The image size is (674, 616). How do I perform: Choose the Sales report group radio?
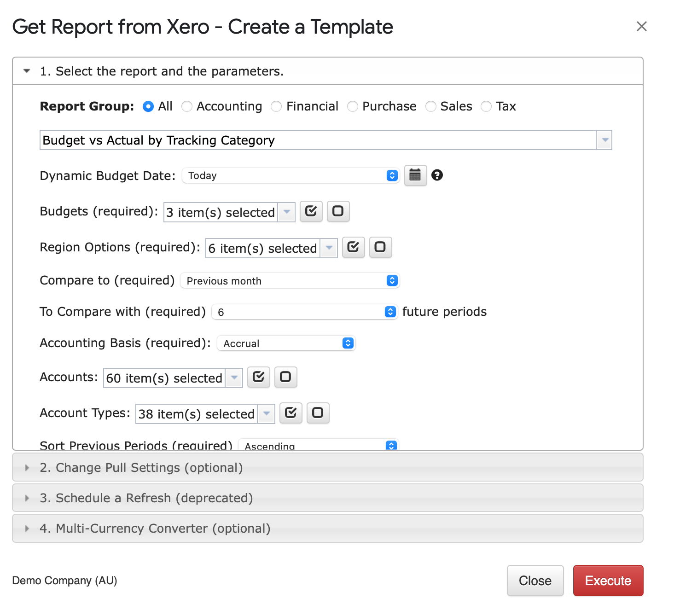pyautogui.click(x=431, y=106)
